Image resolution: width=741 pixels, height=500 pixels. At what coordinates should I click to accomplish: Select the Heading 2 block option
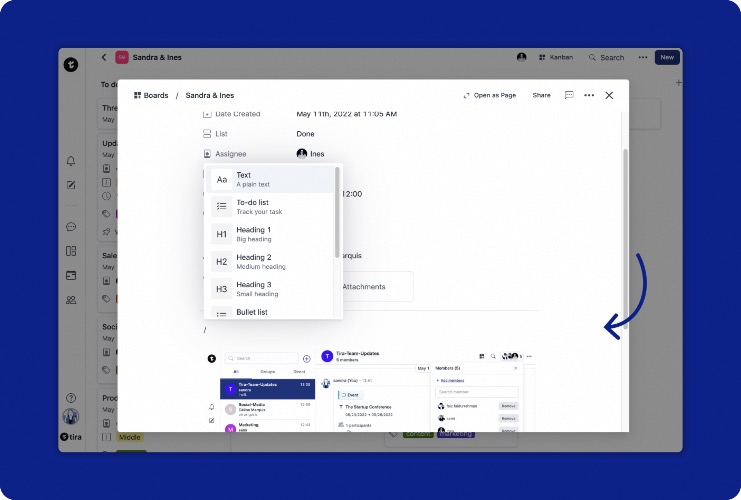(269, 261)
